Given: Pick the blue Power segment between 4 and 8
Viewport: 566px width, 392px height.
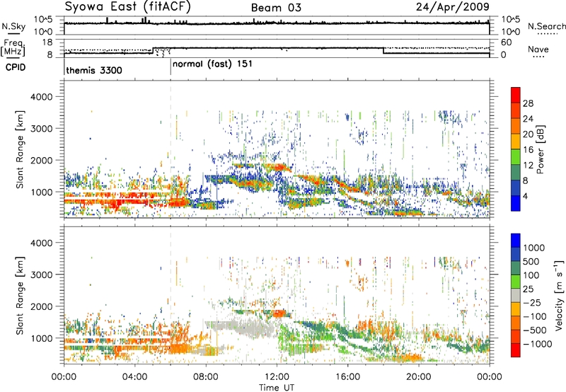Looking at the screenshot, I should [516, 188].
